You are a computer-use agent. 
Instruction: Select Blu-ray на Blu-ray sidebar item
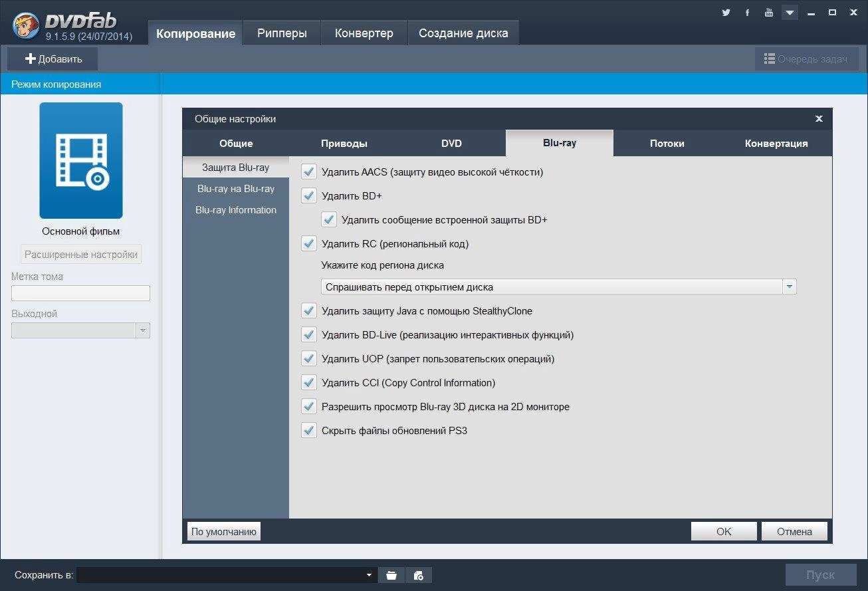tap(236, 189)
